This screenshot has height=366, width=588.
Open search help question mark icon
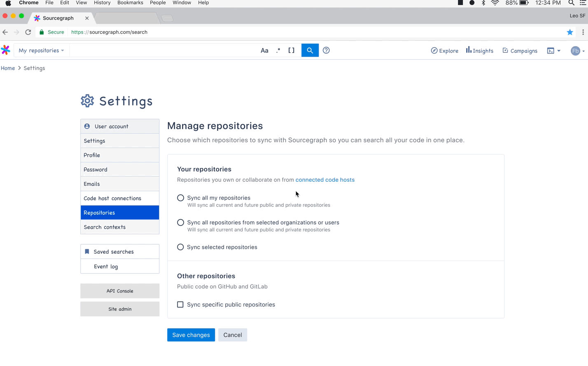coord(326,51)
